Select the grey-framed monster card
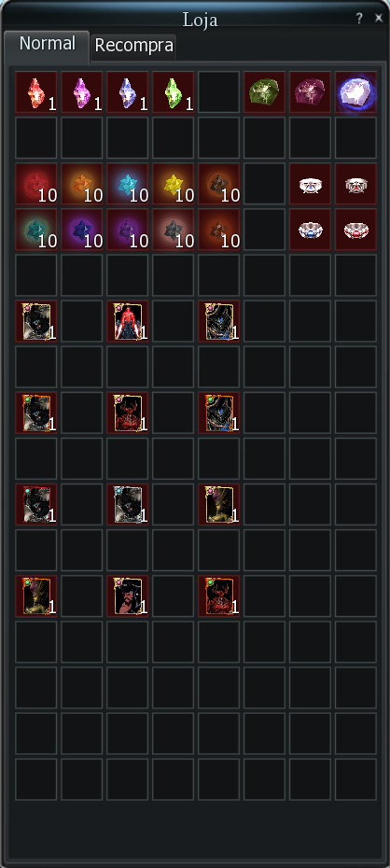Screen dimensions: 390x868 127,504
